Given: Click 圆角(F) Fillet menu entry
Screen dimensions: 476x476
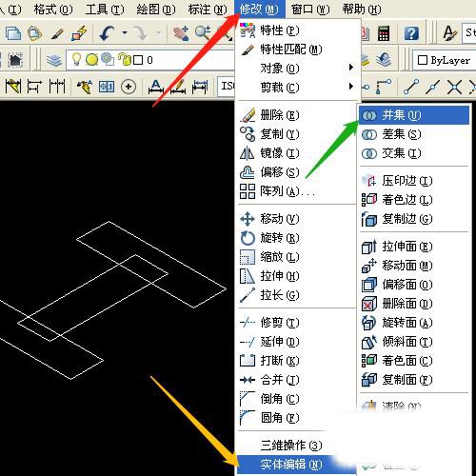Looking at the screenshot, I should coord(297,418).
